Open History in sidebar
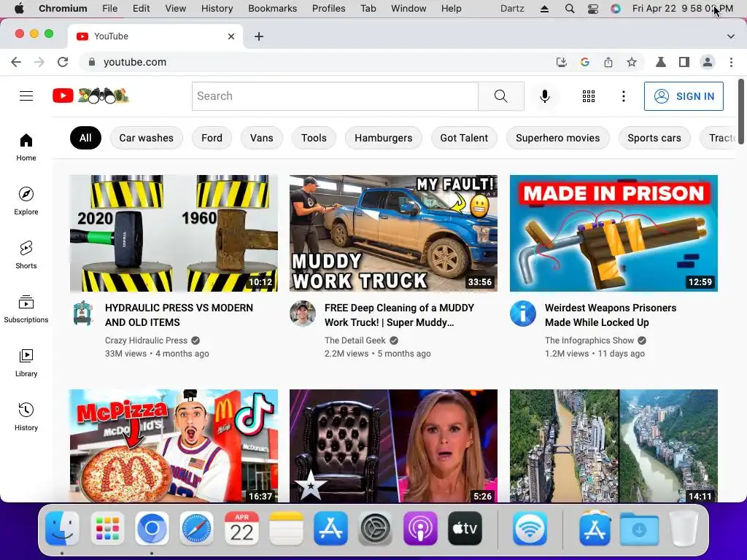Screen dimensions: 747x560 tap(26, 416)
